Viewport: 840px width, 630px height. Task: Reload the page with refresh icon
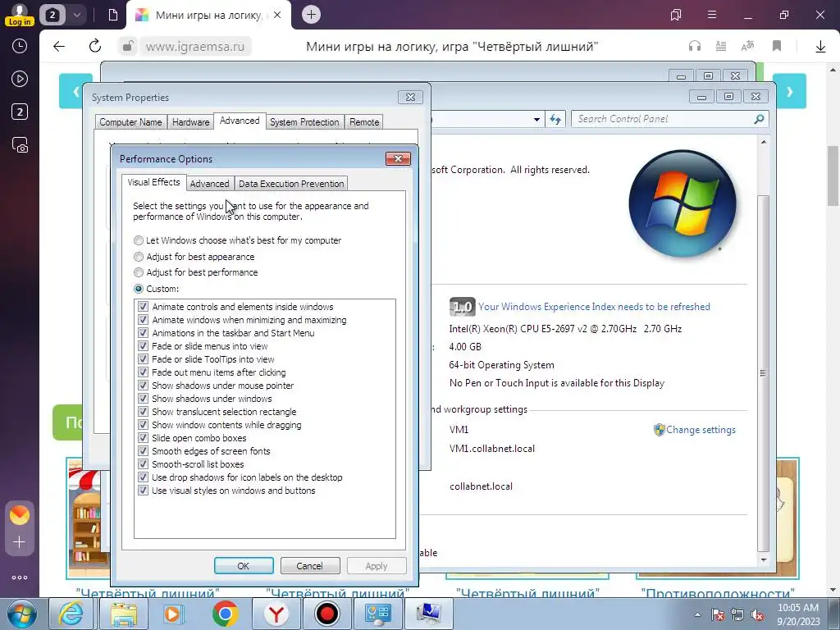pyautogui.click(x=95, y=46)
